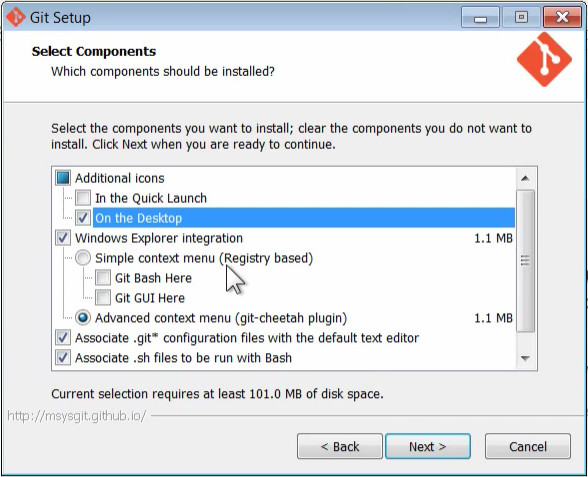Disable Windows Explorer integration checkbox
Screen dimensions: 588x477
point(63,238)
